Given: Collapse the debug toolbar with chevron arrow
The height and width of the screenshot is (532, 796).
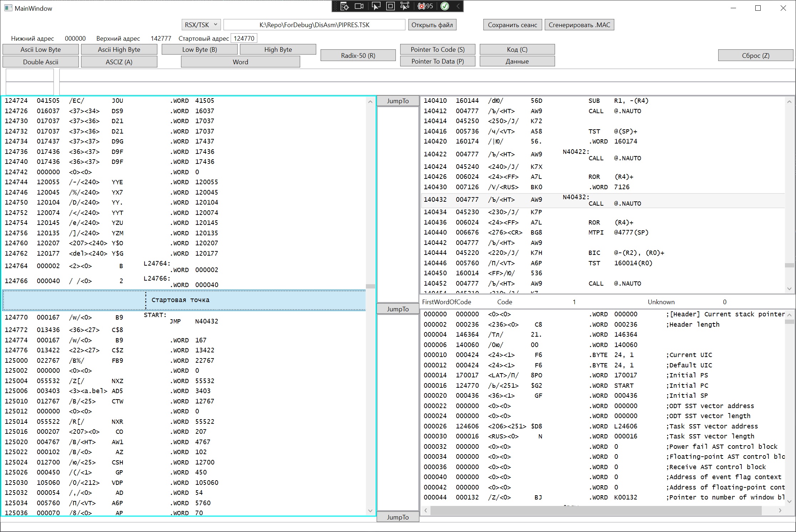Looking at the screenshot, I should [458, 6].
